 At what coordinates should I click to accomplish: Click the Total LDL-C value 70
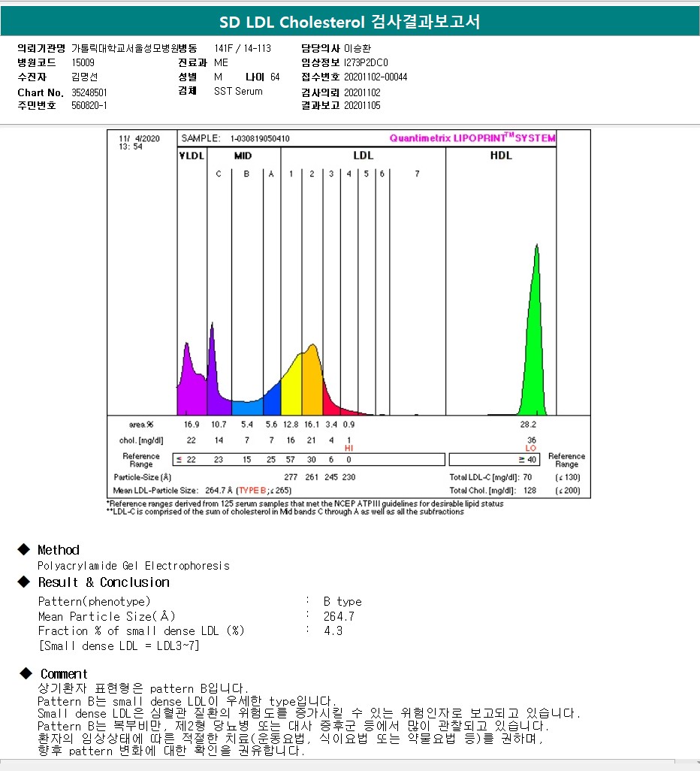[x=527, y=477]
